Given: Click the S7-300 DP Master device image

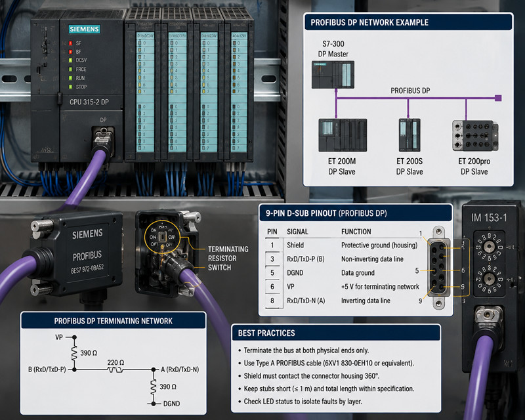Looking at the screenshot, I should pos(333,75).
